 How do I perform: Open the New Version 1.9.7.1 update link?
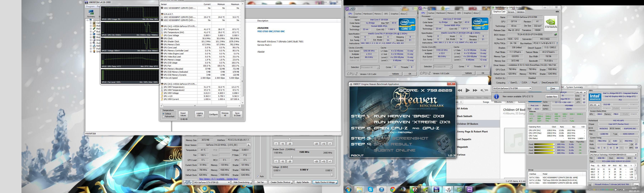coord(218,179)
